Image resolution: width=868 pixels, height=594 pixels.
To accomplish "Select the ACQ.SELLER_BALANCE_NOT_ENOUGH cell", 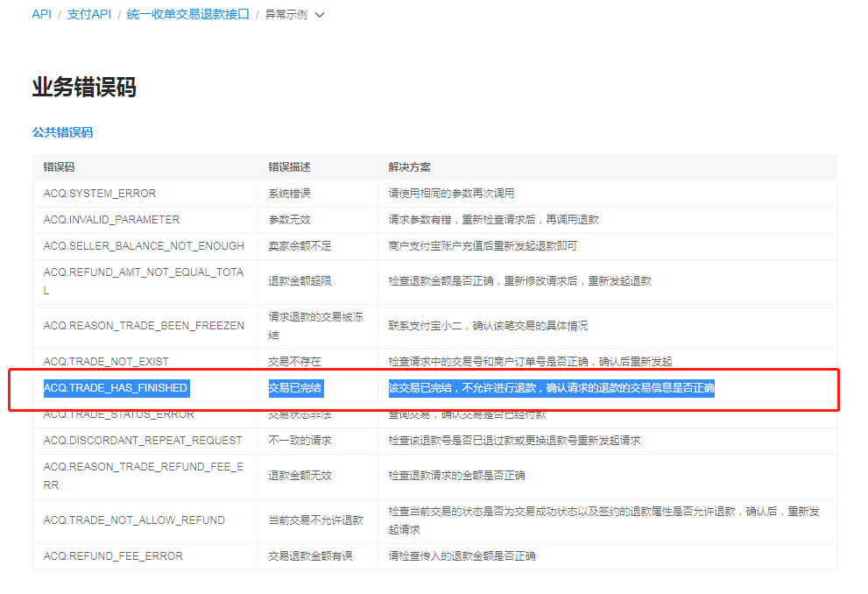I will [144, 246].
